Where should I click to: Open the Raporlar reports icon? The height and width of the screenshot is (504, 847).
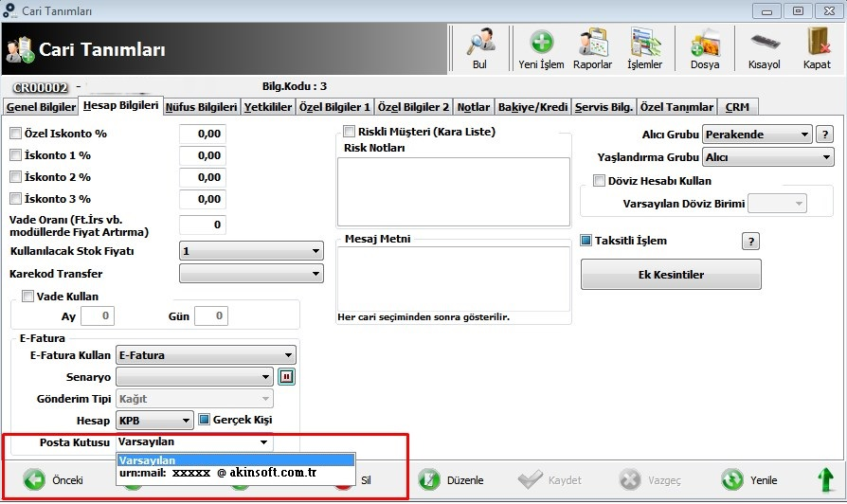(x=592, y=48)
